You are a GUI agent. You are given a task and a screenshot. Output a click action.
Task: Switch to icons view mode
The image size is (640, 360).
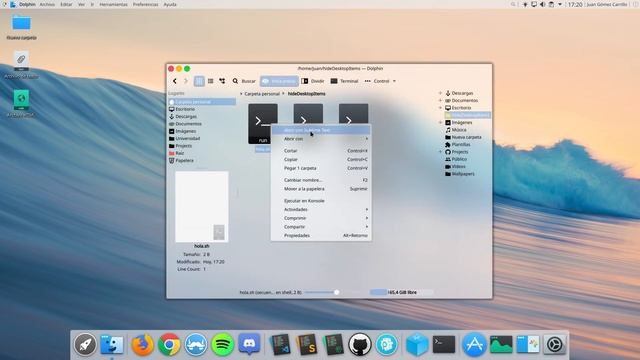click(199, 81)
